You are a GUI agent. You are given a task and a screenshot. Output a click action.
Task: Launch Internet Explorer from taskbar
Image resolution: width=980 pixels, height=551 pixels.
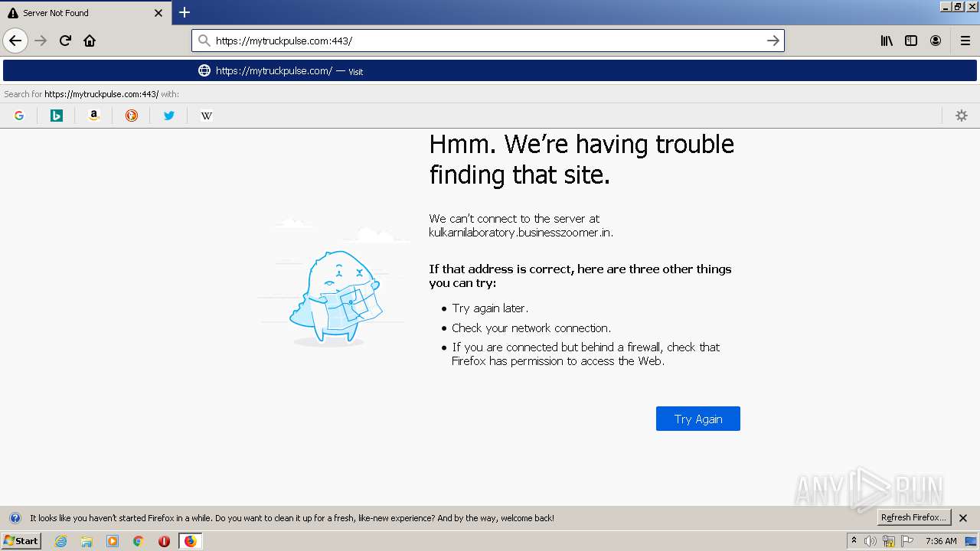point(61,541)
